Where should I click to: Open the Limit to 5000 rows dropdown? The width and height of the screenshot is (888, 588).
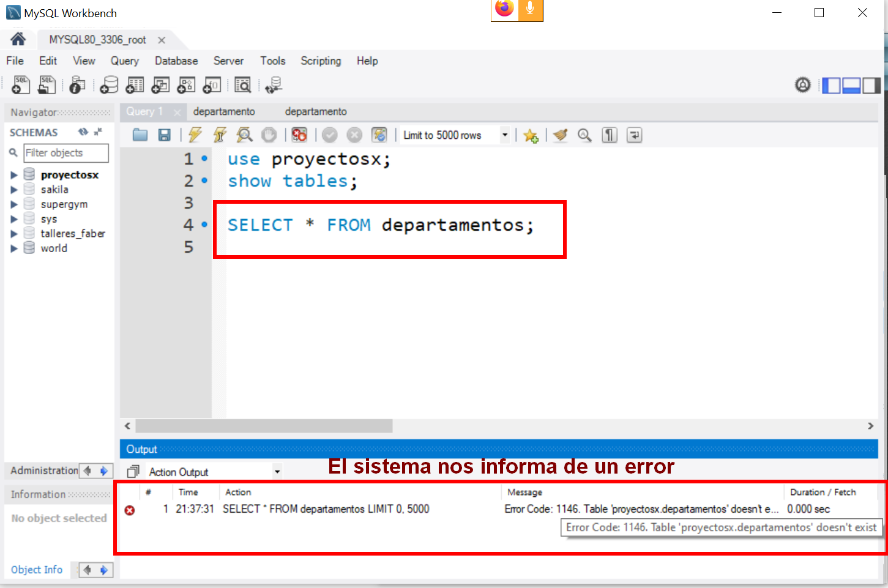coord(505,135)
